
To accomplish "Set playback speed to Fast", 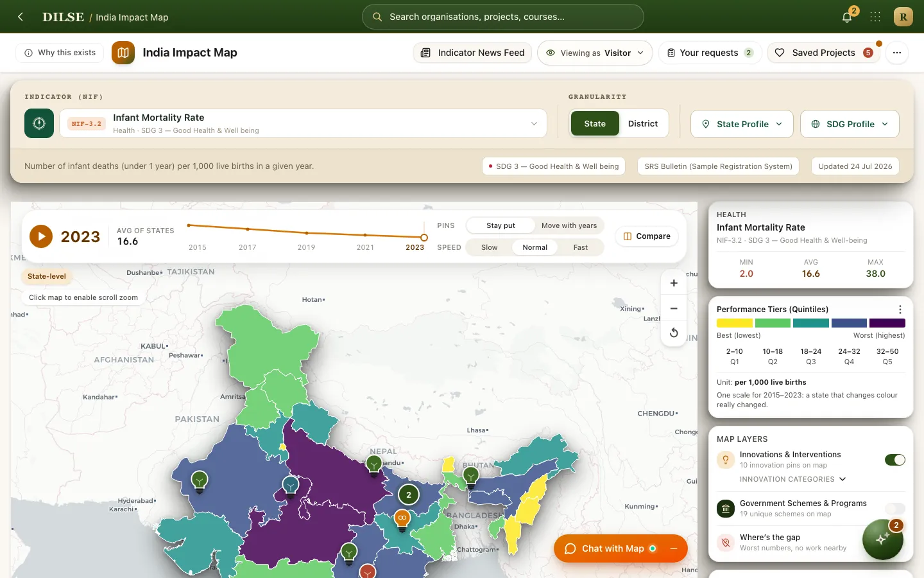I will [581, 247].
